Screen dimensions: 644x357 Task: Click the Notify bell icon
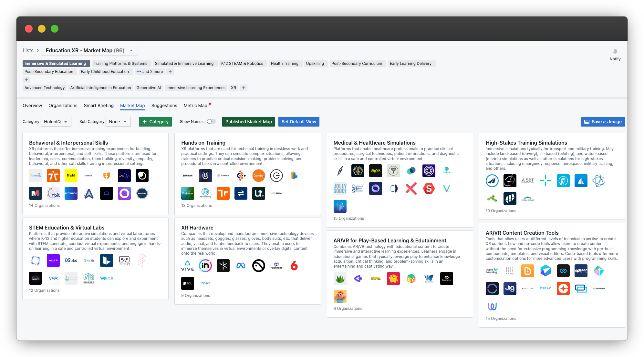615,52
